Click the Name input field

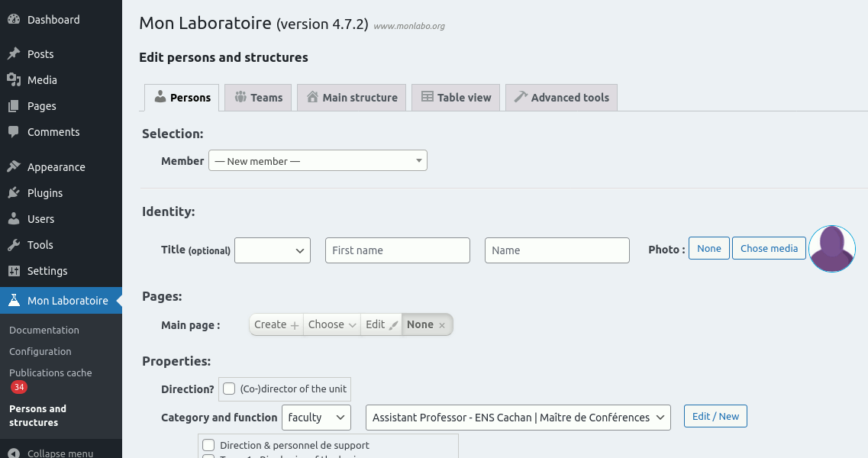[x=557, y=250]
